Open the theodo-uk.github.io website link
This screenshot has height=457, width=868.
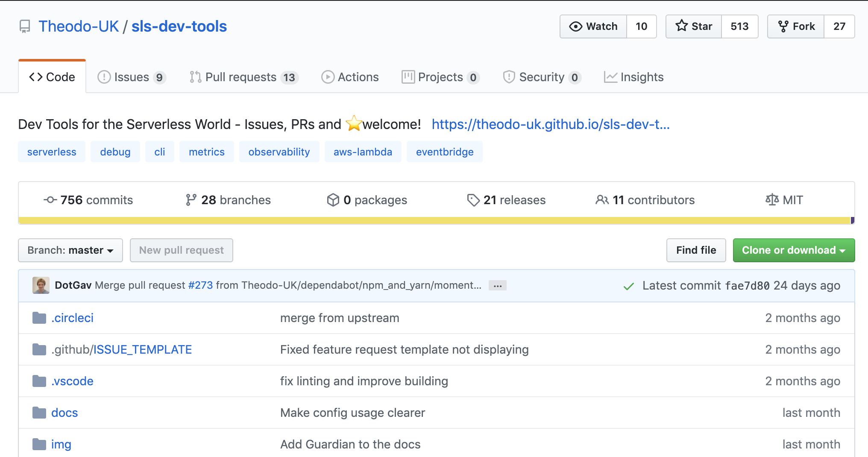tap(551, 124)
